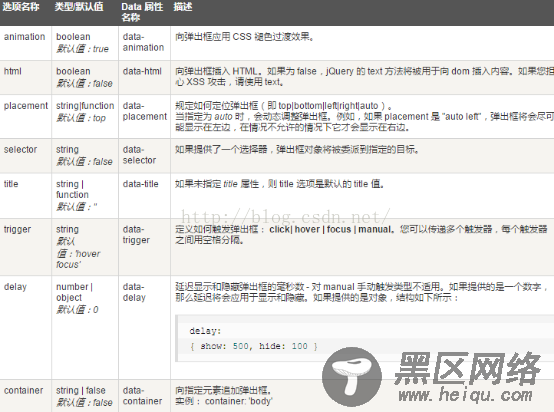Select the 'data-animation' attribute text
Screen dimensions: 554x412
(x=143, y=42)
